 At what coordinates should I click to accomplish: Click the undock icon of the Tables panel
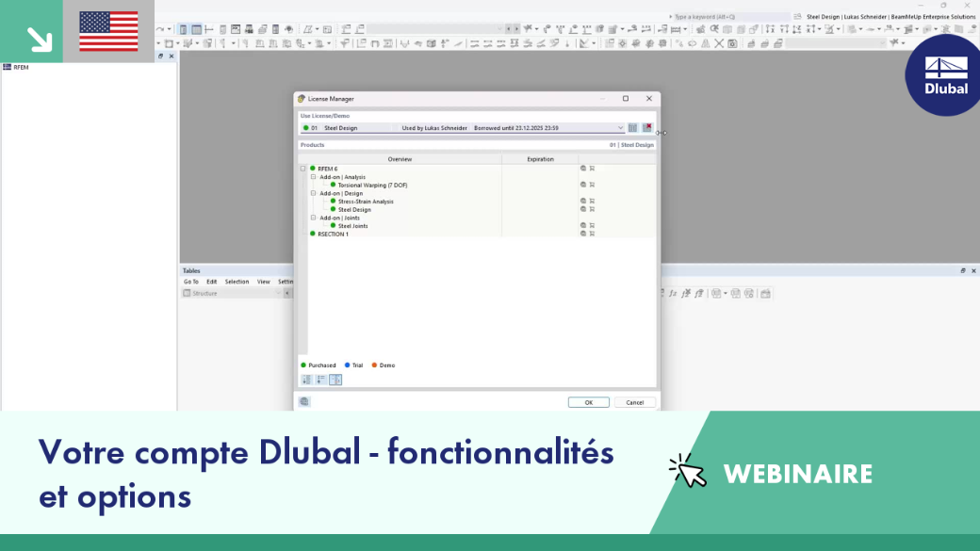963,270
